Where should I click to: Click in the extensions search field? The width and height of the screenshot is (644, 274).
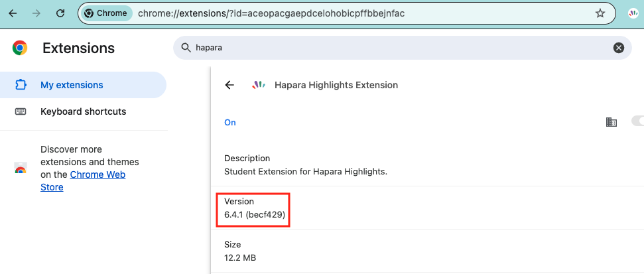coord(403,48)
